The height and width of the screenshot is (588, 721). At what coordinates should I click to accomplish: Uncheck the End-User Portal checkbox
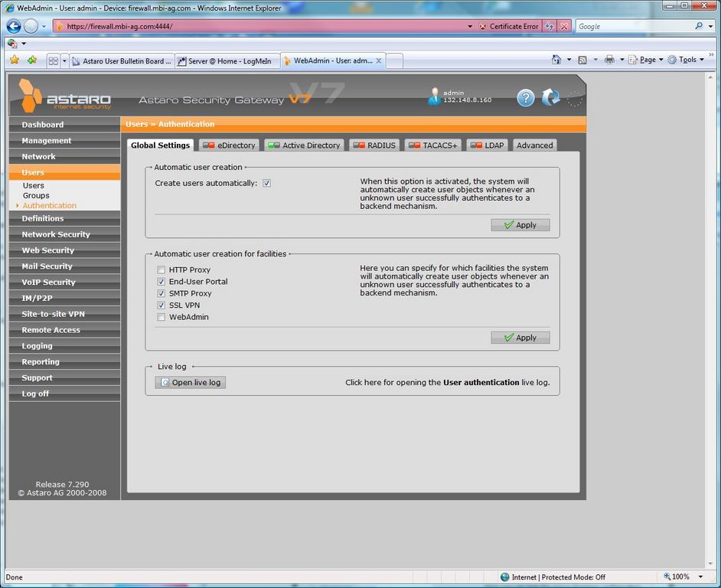pos(161,282)
